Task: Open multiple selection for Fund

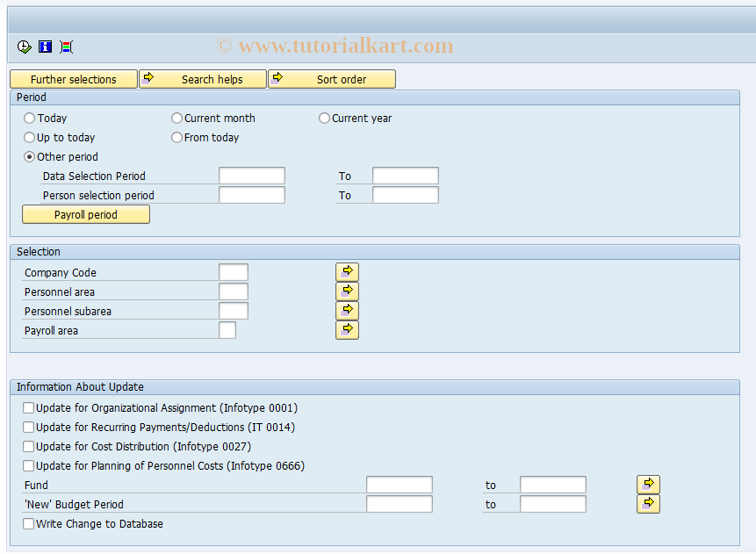Action: point(648,484)
